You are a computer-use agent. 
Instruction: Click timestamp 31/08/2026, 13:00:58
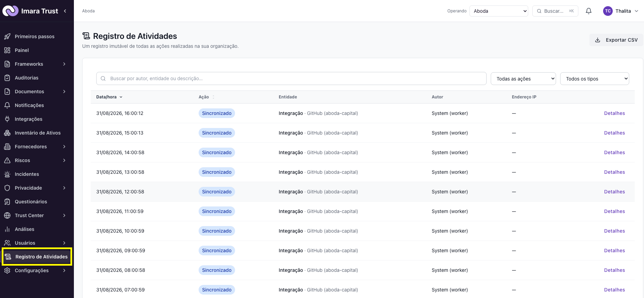pyautogui.click(x=120, y=172)
